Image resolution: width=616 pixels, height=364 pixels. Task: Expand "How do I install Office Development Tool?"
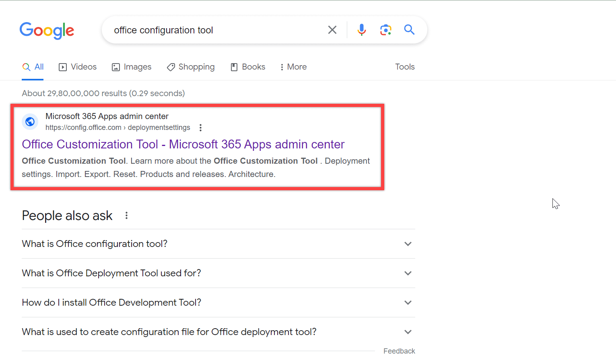click(x=218, y=302)
